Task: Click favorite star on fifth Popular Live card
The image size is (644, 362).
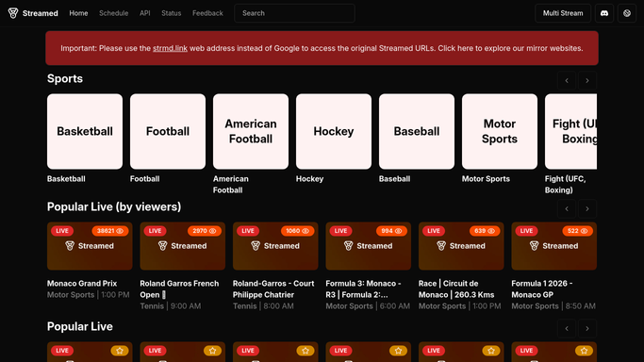Action: click(x=491, y=351)
